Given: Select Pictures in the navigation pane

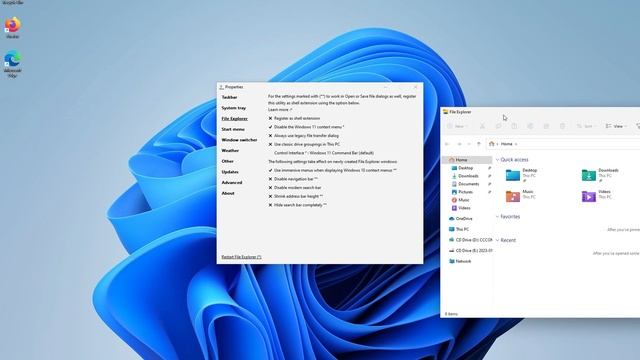Looking at the screenshot, I should click(x=462, y=192).
